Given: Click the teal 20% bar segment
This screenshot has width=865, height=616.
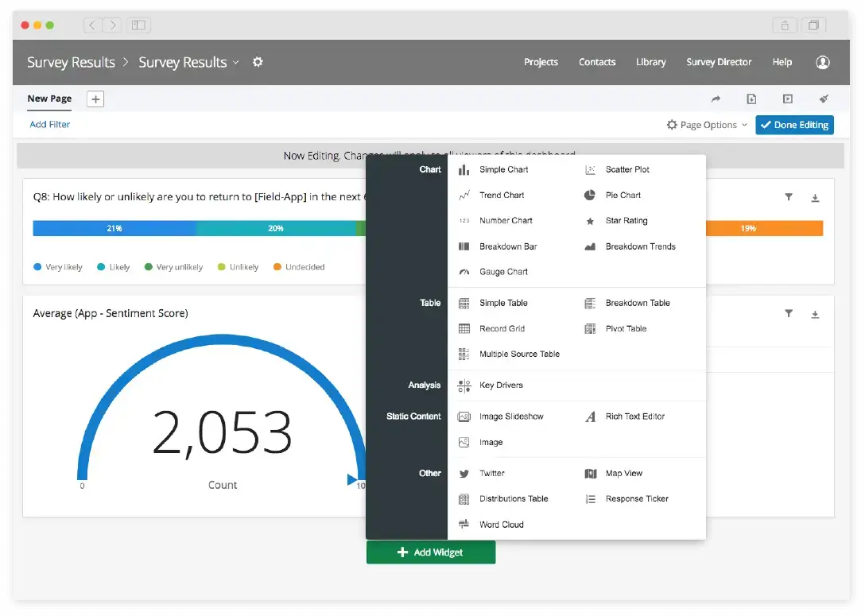Looking at the screenshot, I should pos(276,228).
